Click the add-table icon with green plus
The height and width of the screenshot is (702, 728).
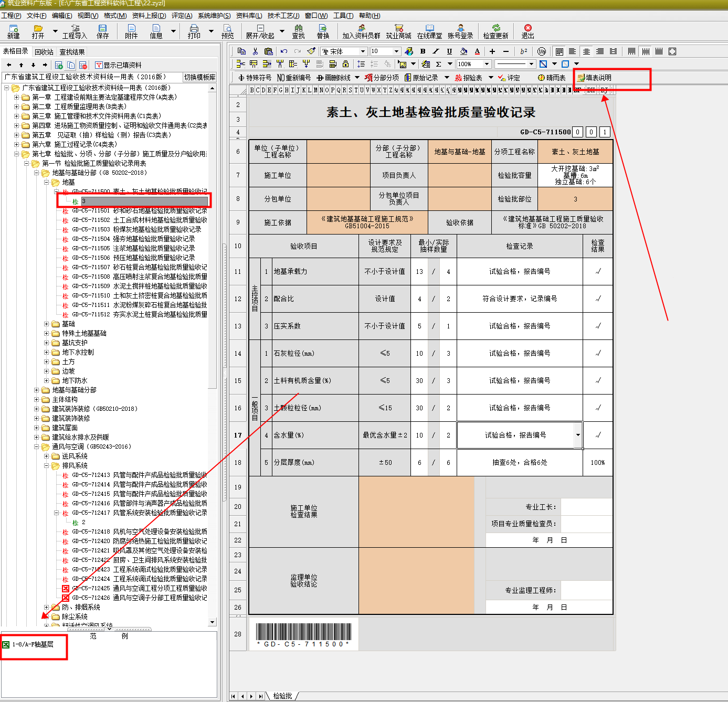tap(59, 65)
